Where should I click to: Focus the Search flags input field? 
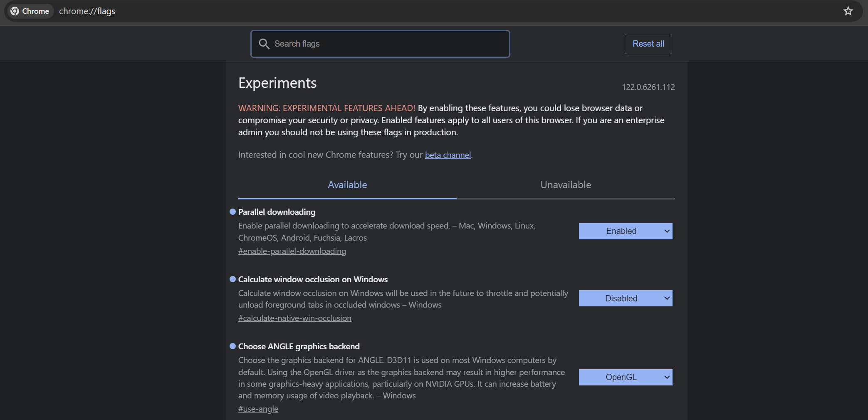[380, 44]
